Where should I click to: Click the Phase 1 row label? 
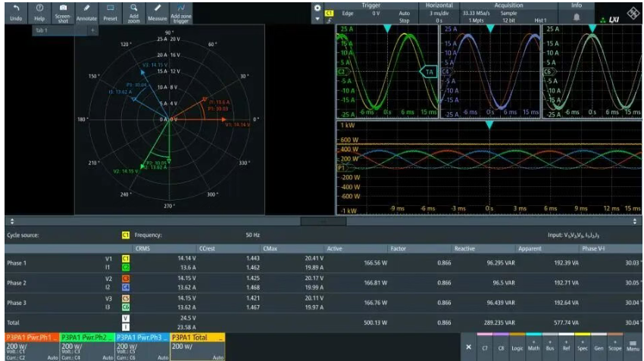pos(17,263)
